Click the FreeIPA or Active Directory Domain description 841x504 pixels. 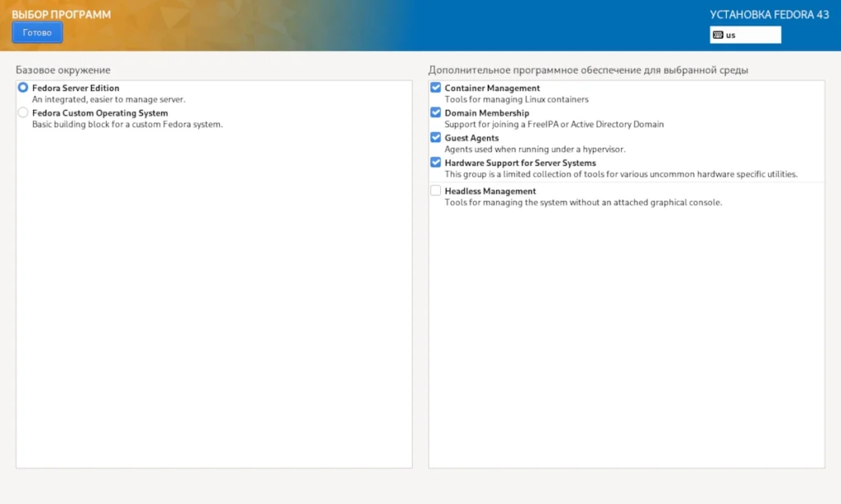pyautogui.click(x=554, y=125)
